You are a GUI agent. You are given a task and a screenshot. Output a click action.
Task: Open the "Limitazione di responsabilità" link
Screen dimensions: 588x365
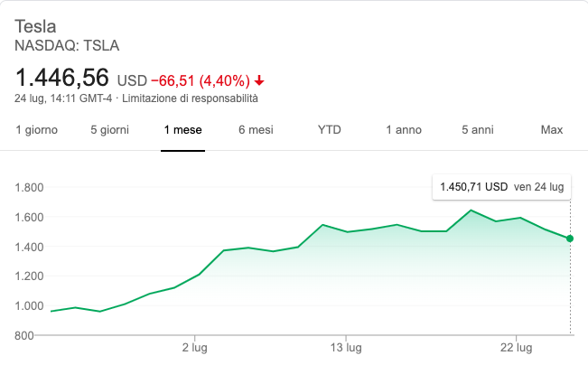tap(190, 98)
